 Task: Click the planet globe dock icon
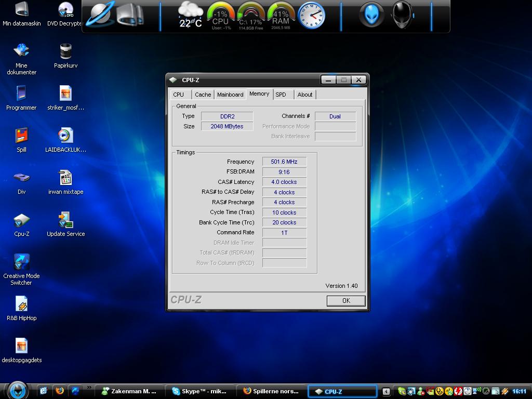[x=100, y=15]
